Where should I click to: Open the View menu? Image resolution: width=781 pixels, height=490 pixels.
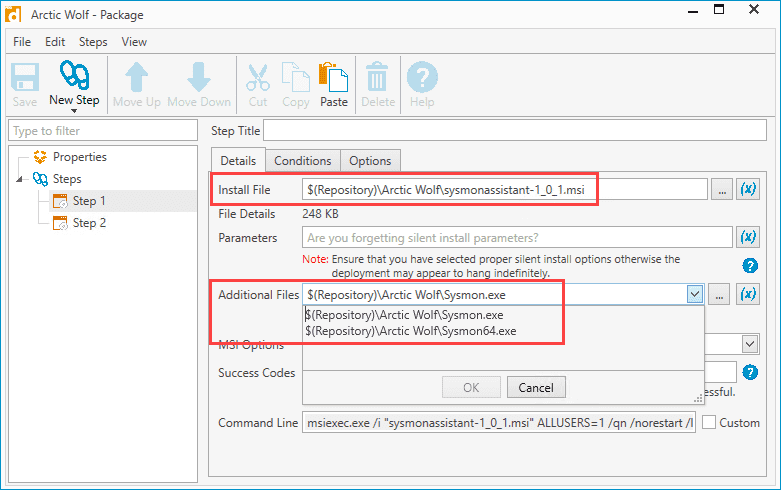coord(134,42)
